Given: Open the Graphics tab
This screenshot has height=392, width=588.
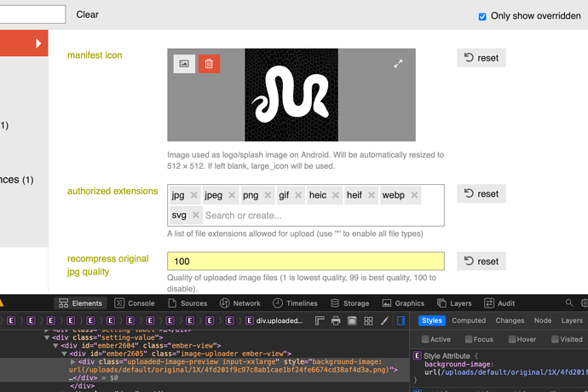Looking at the screenshot, I should click(x=403, y=303).
